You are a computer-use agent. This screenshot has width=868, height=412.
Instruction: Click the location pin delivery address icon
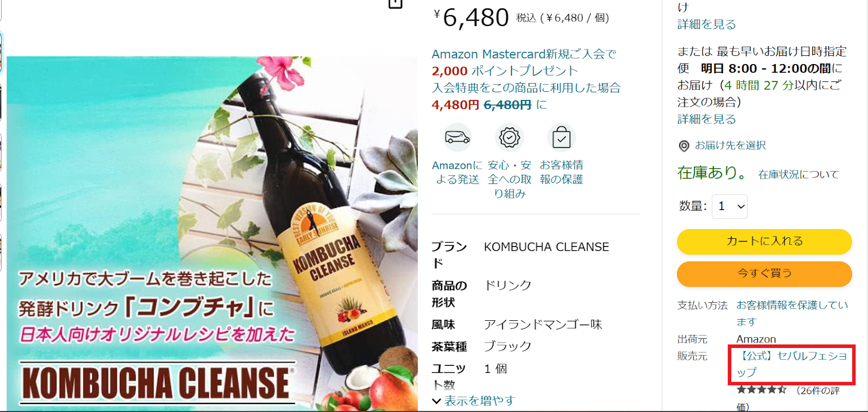pyautogui.click(x=684, y=146)
